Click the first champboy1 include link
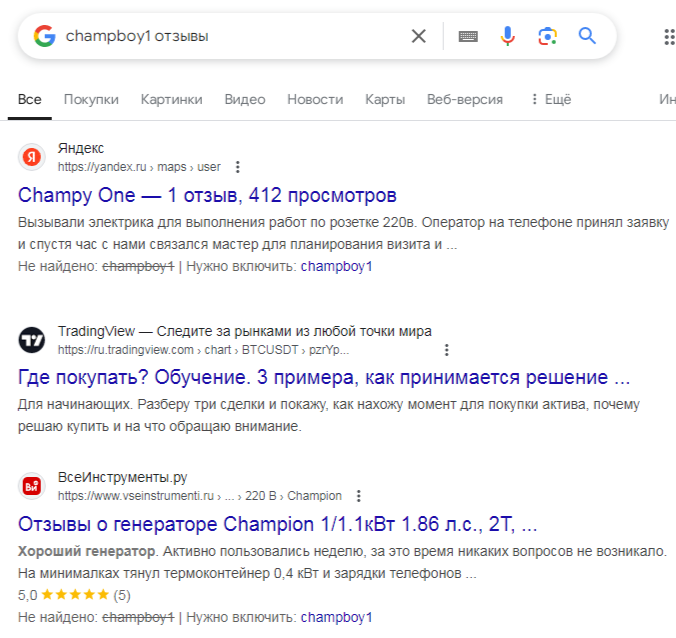Viewport: 676px width, 638px height. [x=336, y=267]
